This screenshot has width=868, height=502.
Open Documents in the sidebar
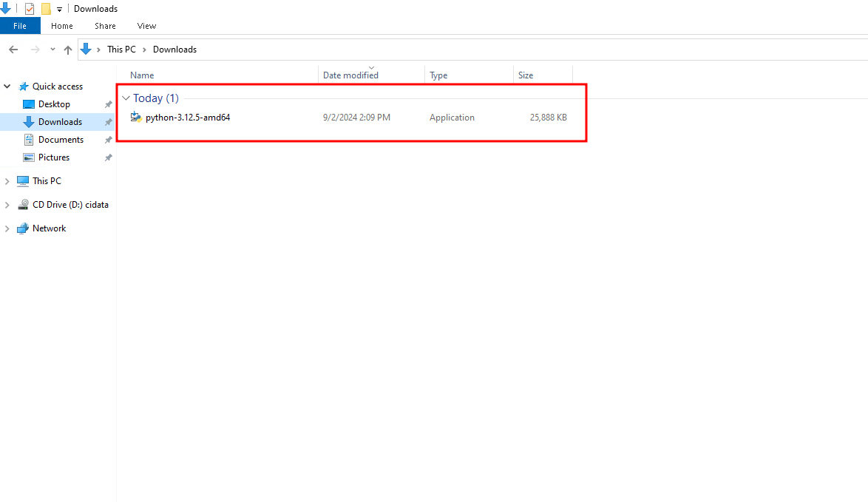[x=61, y=139]
